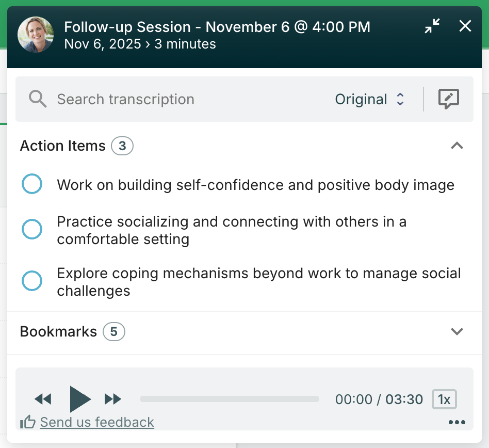The height and width of the screenshot is (448, 489).
Task: Click the magnifying glass search icon
Action: [x=38, y=99]
